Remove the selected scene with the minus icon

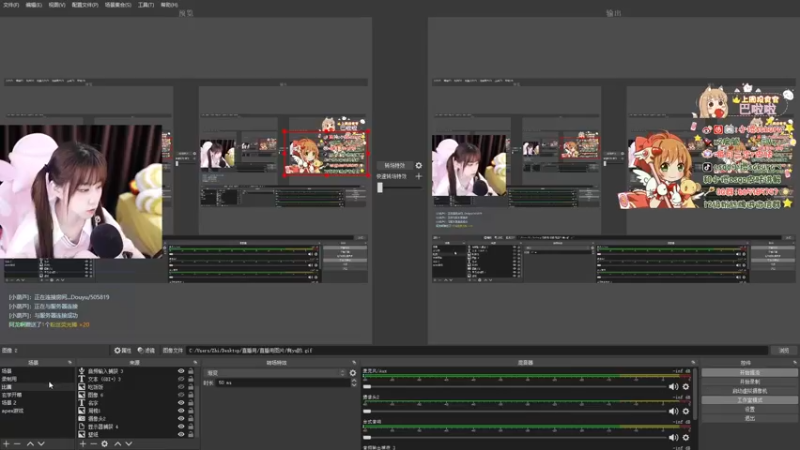tap(17, 444)
